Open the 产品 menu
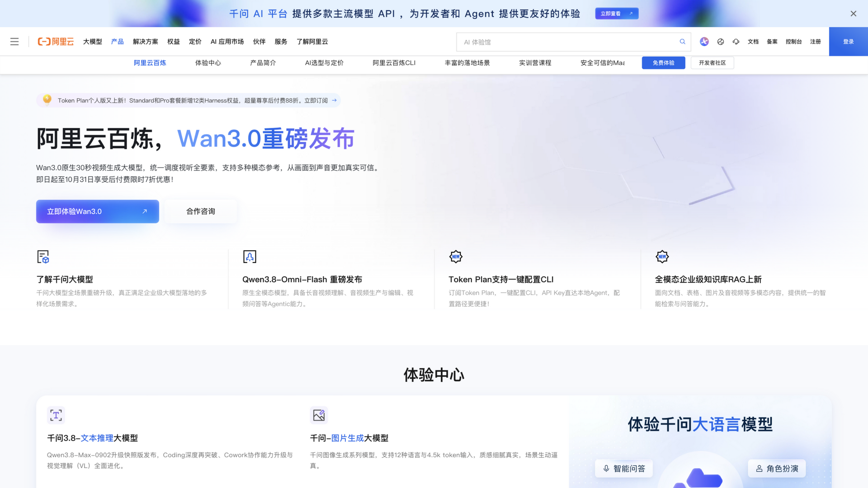 tap(118, 42)
